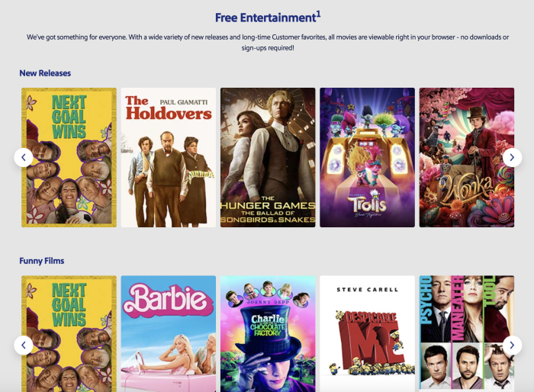
Task: Open The Holdovers movie poster
Action: [x=169, y=157]
